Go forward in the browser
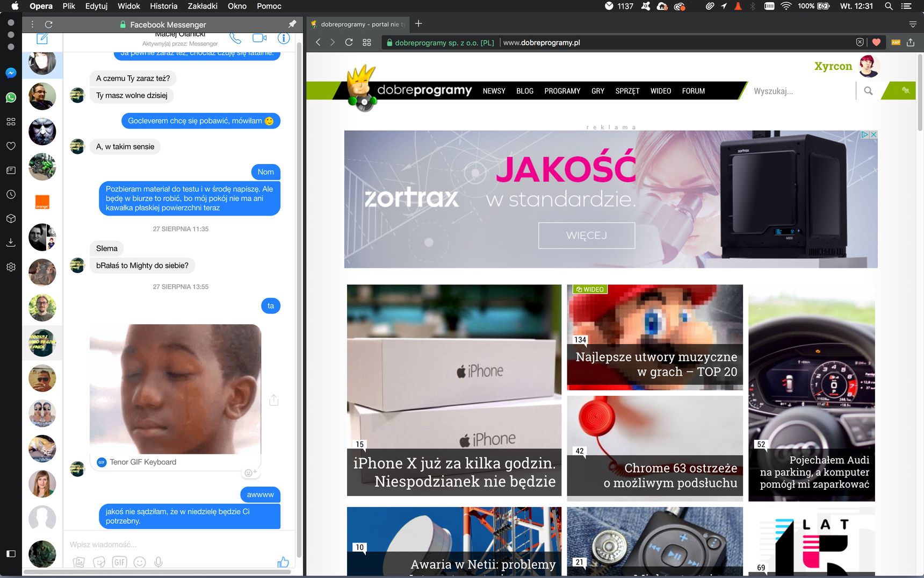The height and width of the screenshot is (578, 924). pos(333,42)
